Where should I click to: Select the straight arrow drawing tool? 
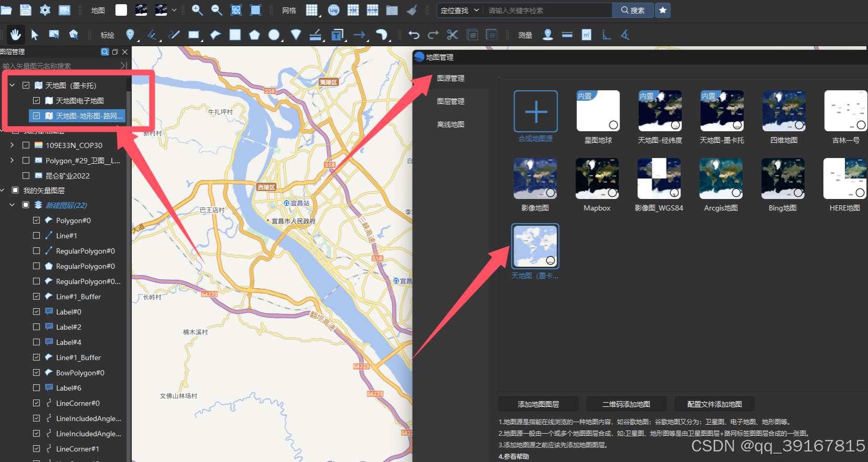point(360,35)
